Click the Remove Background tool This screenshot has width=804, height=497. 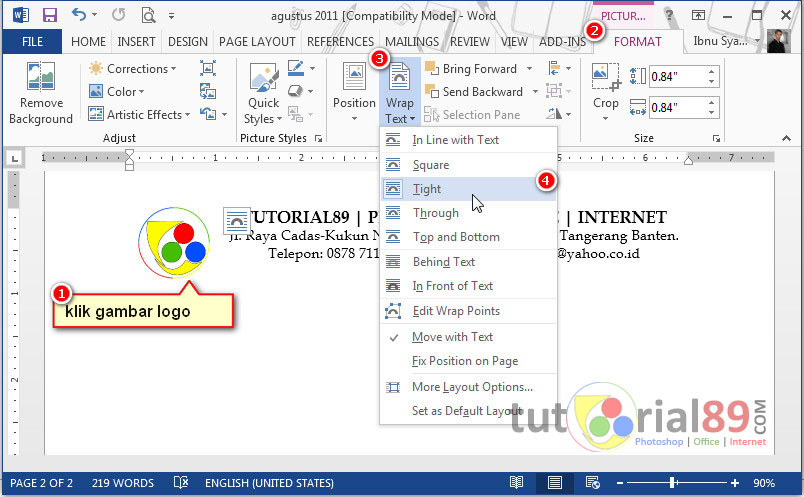(x=41, y=93)
